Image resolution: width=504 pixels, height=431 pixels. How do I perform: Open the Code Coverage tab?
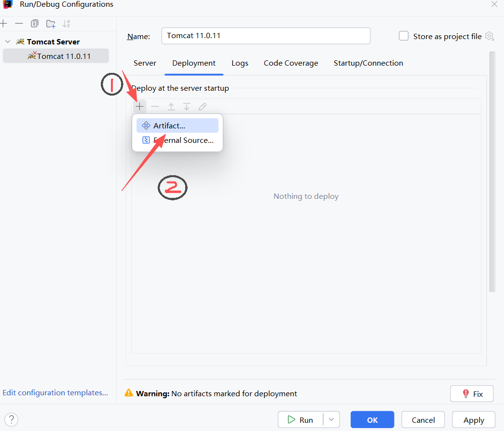pos(291,63)
